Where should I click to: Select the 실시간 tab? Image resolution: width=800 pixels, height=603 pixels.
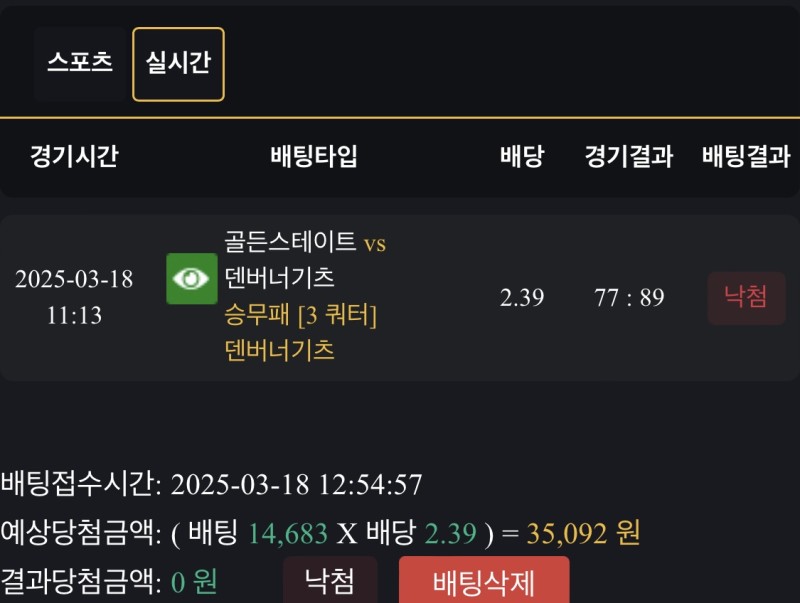178,64
